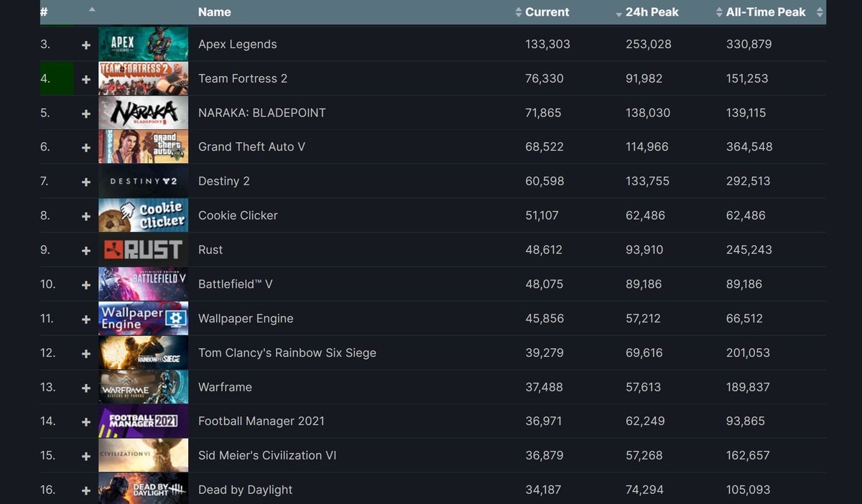Viewport: 862px width, 504px height.
Task: Open Tom Clancy's Rainbow Six Siege link
Action: tap(287, 353)
